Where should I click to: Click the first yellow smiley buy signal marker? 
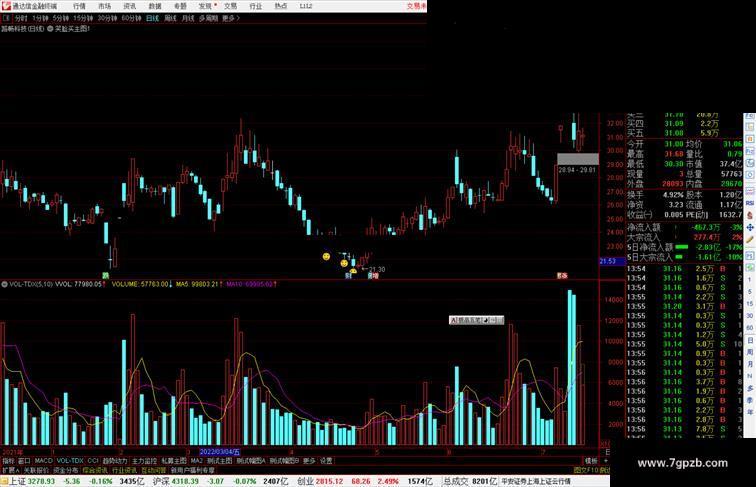(326, 257)
